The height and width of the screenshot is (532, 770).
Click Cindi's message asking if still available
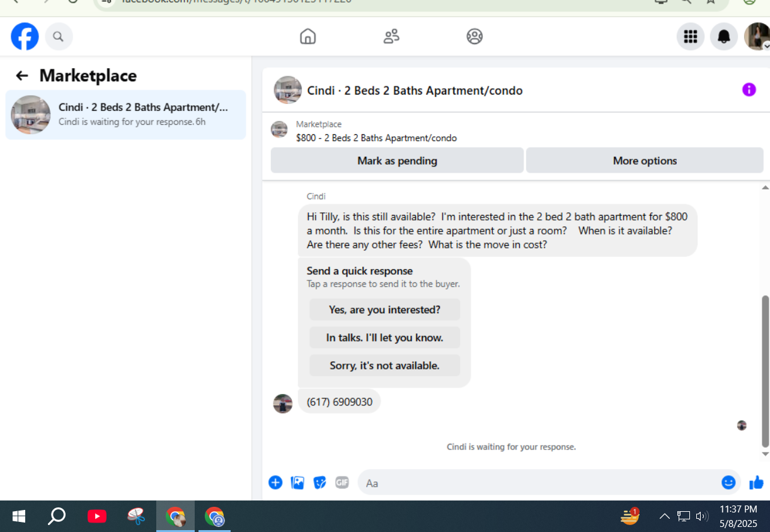click(x=497, y=231)
